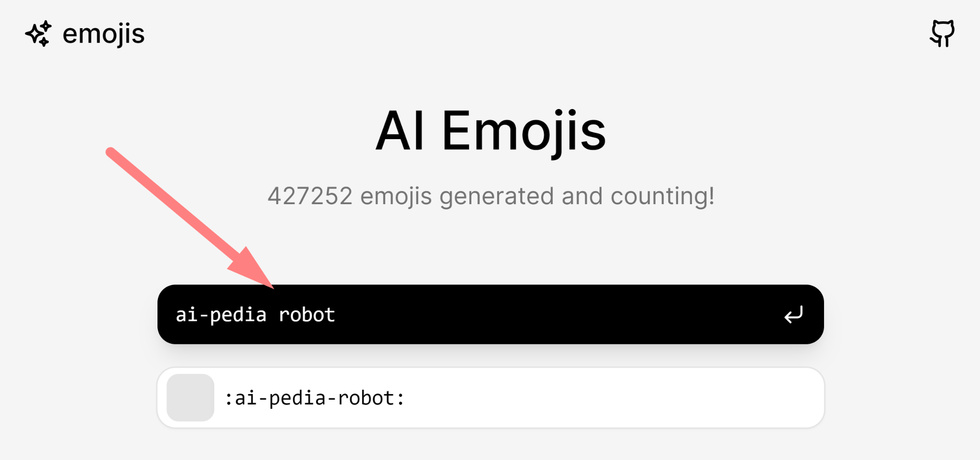Click the word "Emojis" in the title

tap(523, 131)
